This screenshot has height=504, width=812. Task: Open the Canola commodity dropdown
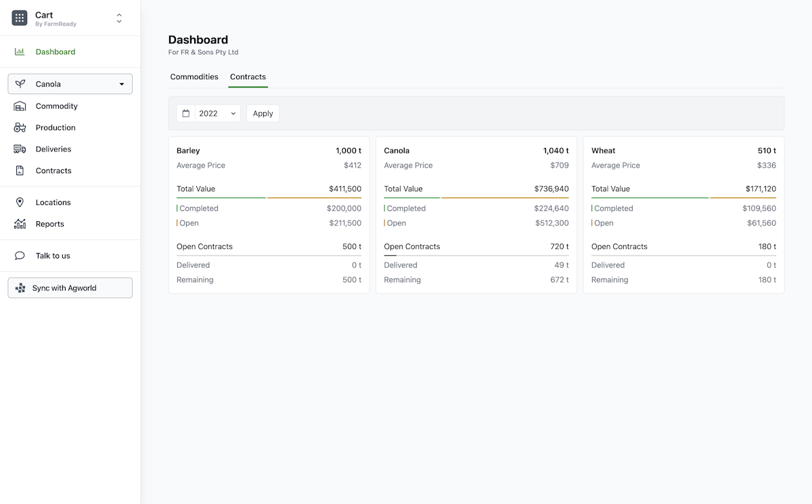pyautogui.click(x=70, y=84)
